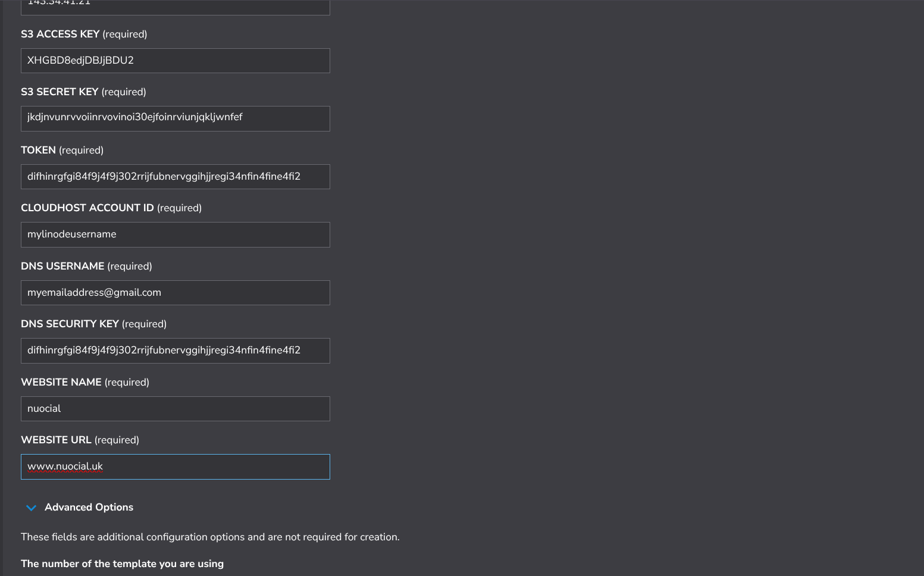Click the DNS Security Key input

point(175,350)
